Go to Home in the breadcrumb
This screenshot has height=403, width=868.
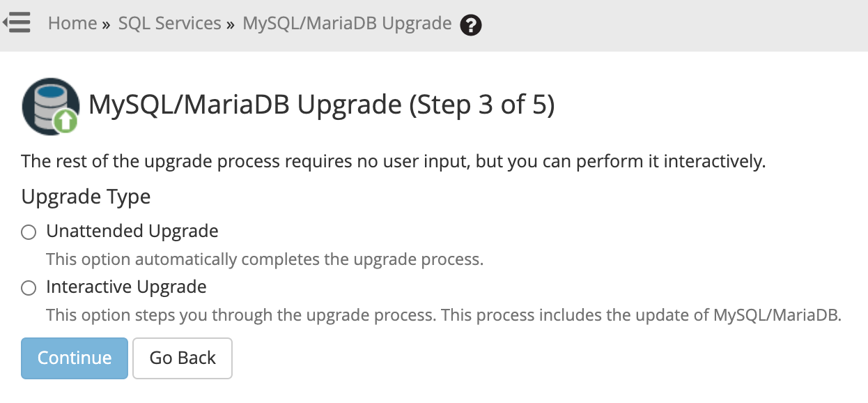[72, 24]
